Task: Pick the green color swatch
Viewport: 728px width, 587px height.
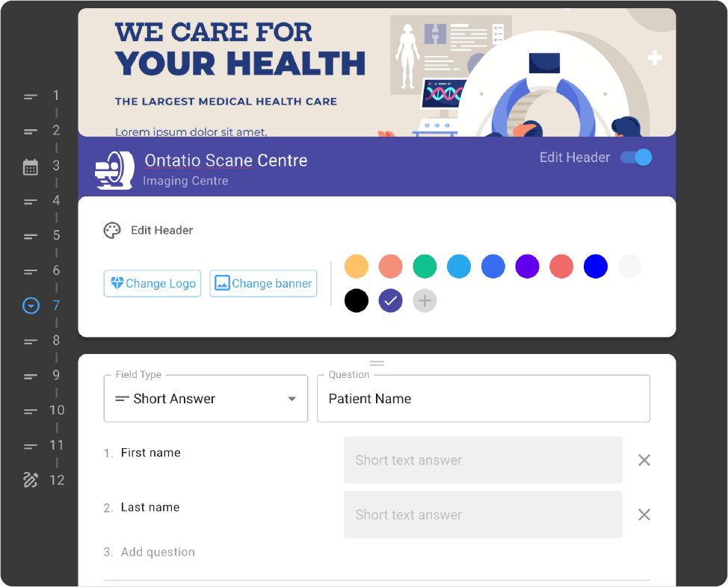Action: click(425, 267)
